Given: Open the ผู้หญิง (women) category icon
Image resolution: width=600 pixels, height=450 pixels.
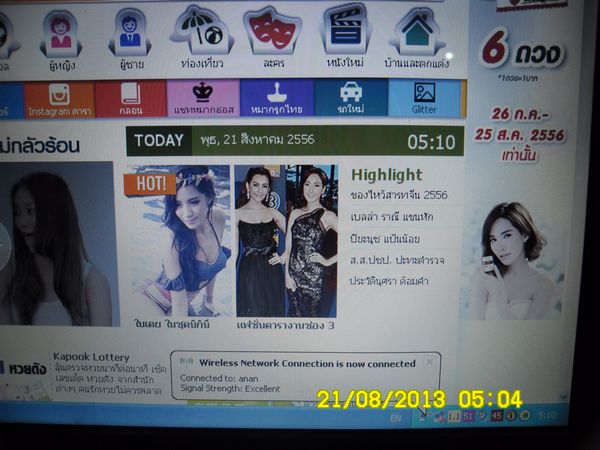Looking at the screenshot, I should 61,34.
